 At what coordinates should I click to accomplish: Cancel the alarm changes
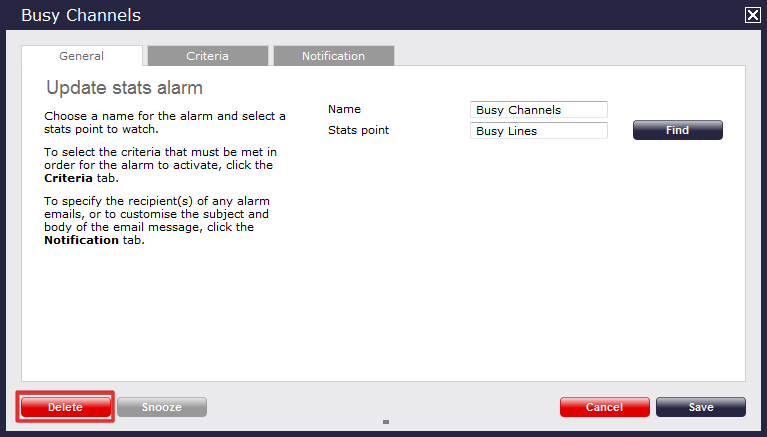tap(604, 407)
